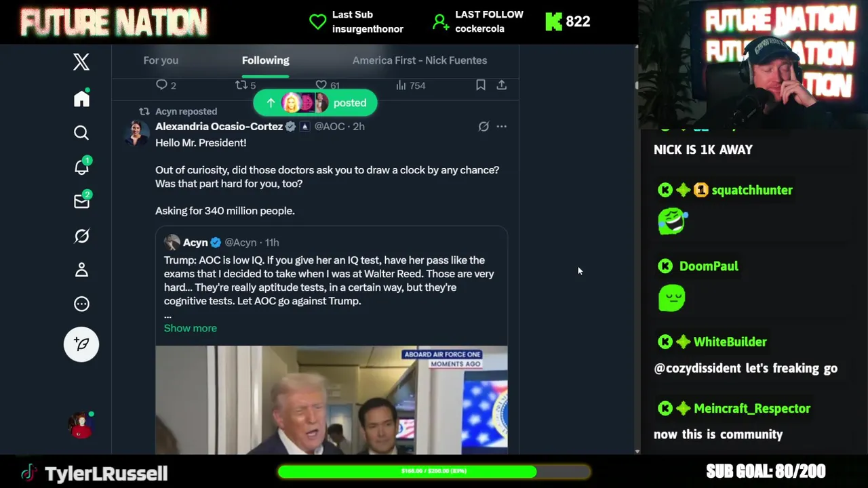The width and height of the screenshot is (868, 488).
Task: Switch to the For you tab
Action: [x=161, y=60]
